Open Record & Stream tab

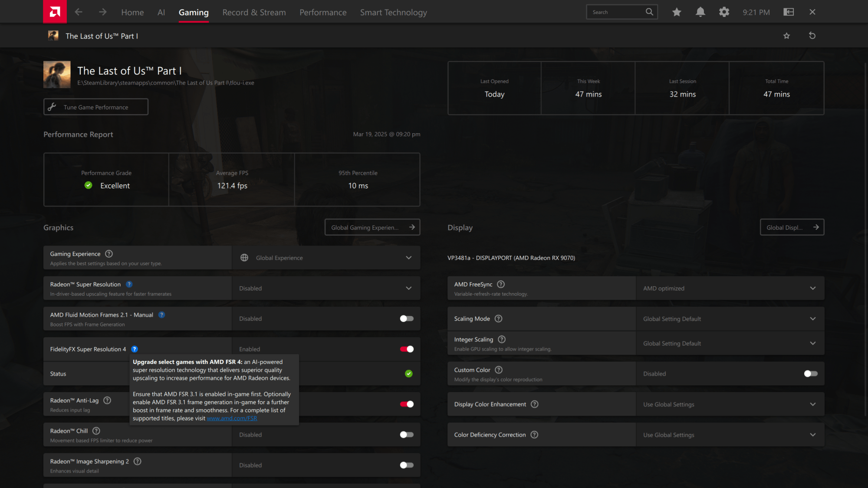coord(254,12)
